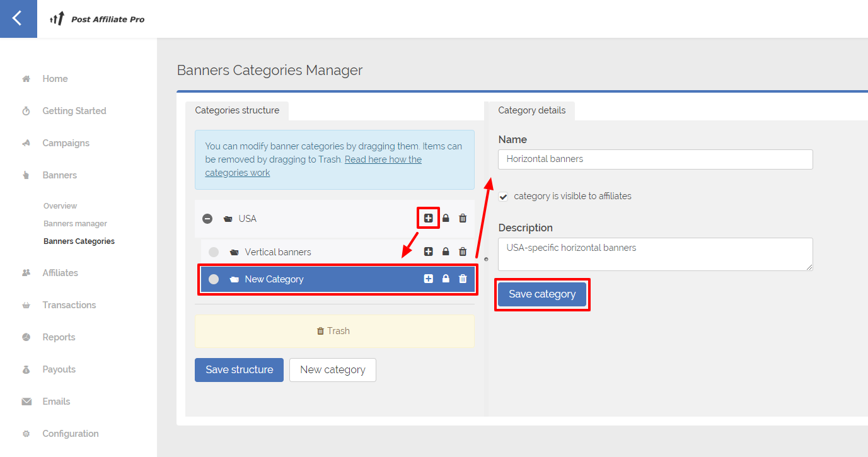Click the back arrow button in header
The image size is (868, 457).
coord(18,19)
